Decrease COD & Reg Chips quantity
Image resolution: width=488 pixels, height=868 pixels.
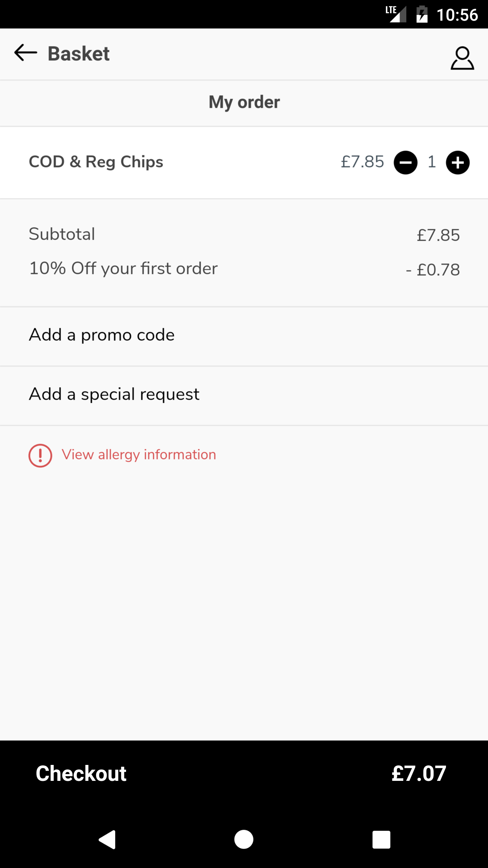(x=405, y=162)
